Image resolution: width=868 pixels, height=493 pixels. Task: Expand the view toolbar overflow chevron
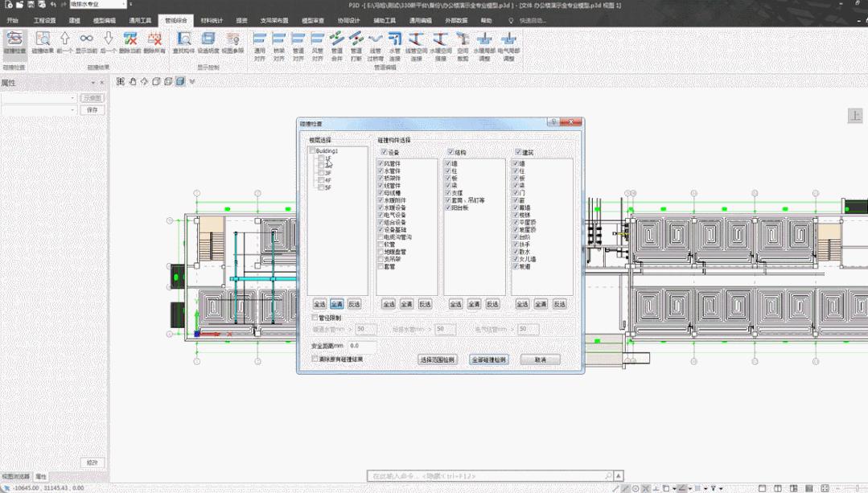point(191,81)
